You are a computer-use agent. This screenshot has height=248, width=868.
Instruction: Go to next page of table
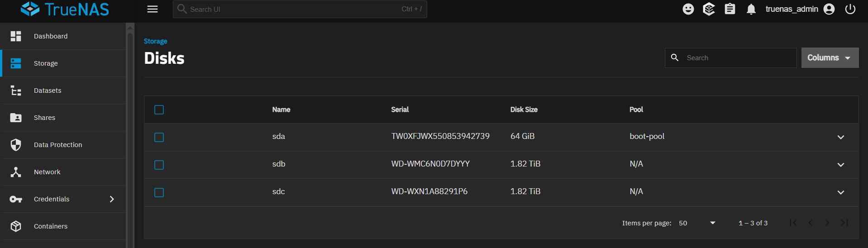click(x=827, y=223)
